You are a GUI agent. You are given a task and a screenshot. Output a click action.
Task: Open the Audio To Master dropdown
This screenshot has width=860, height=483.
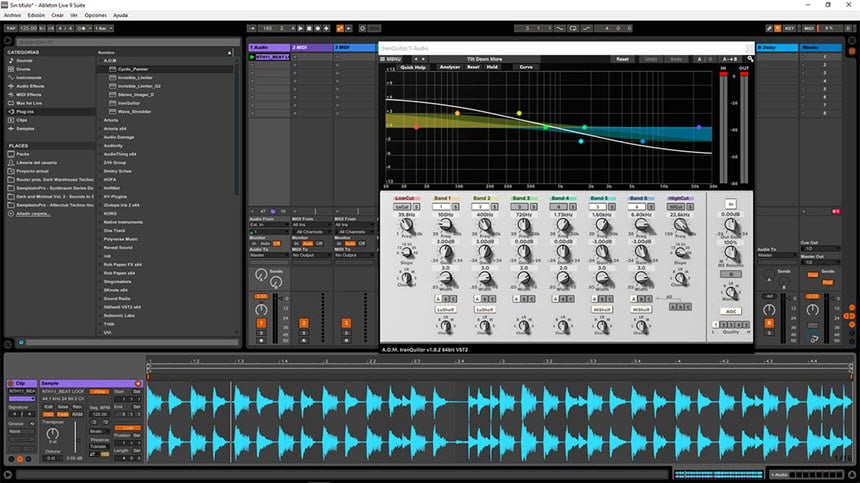click(x=269, y=255)
